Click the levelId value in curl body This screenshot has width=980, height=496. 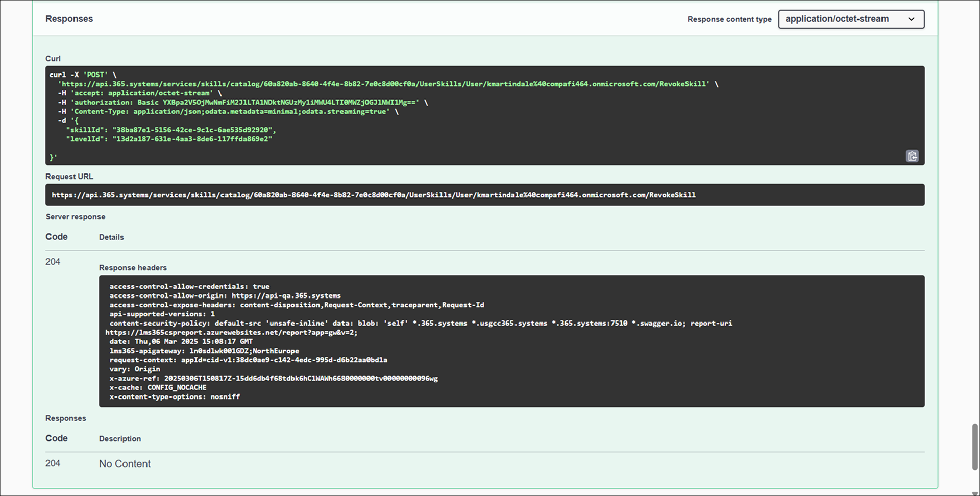point(192,139)
